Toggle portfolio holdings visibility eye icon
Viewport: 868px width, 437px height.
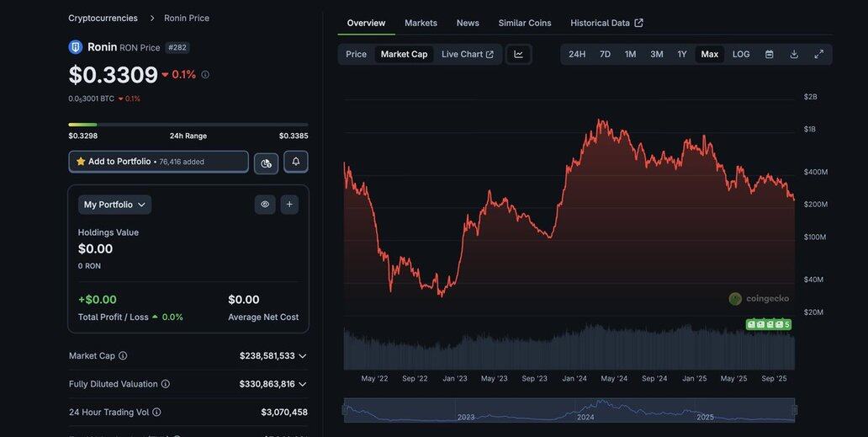(x=265, y=205)
